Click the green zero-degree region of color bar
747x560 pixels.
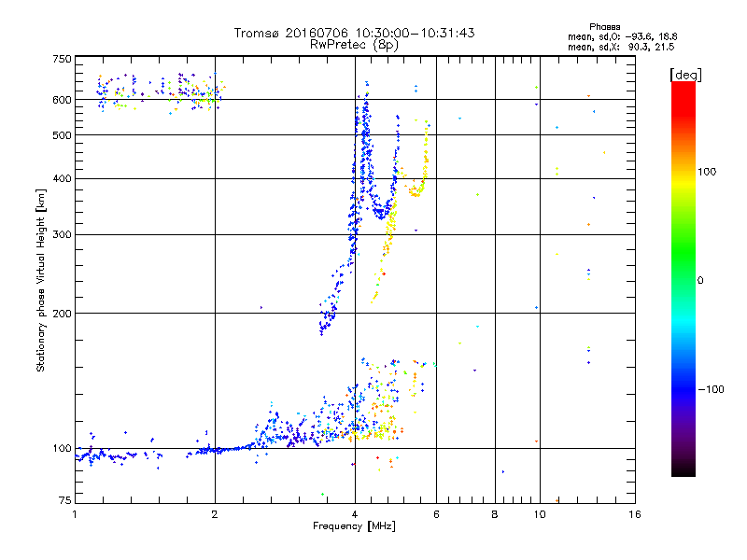684,280
